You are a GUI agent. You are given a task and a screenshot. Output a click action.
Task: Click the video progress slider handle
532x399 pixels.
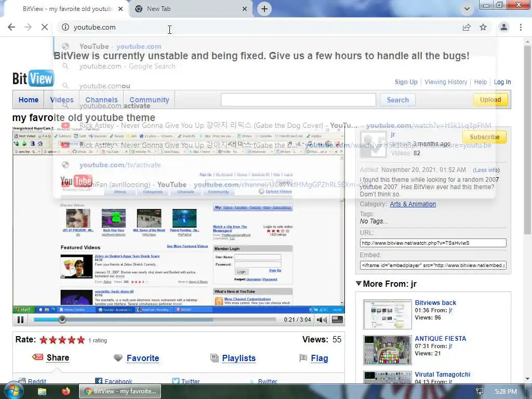pos(62,320)
